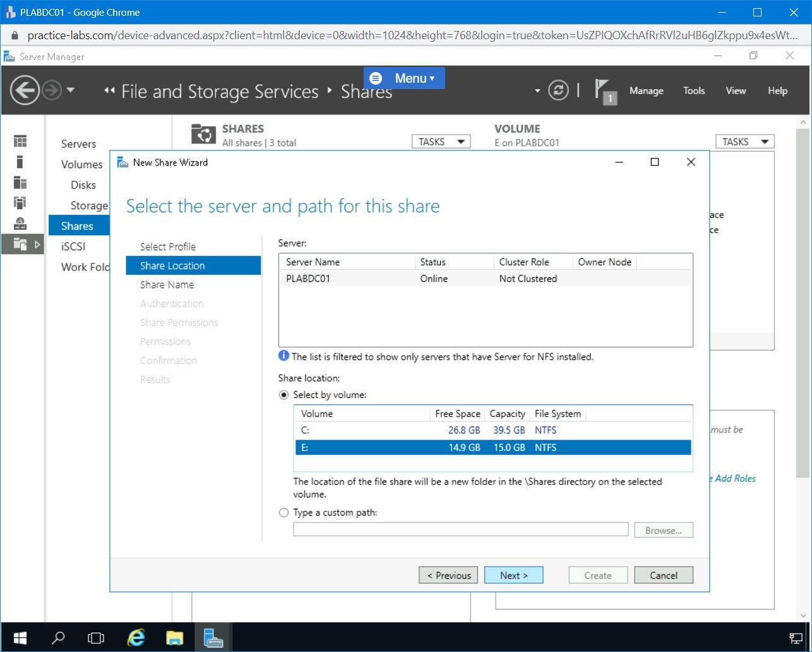Click the Create button
The height and width of the screenshot is (652, 812).
(598, 575)
